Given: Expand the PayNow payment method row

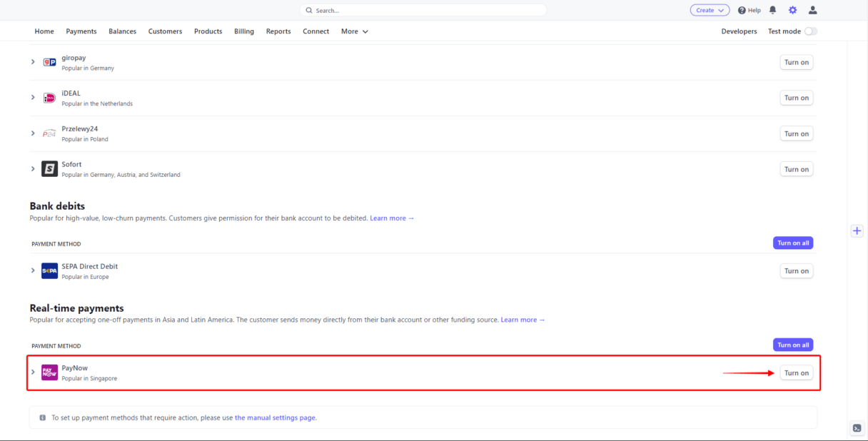Looking at the screenshot, I should coord(33,372).
